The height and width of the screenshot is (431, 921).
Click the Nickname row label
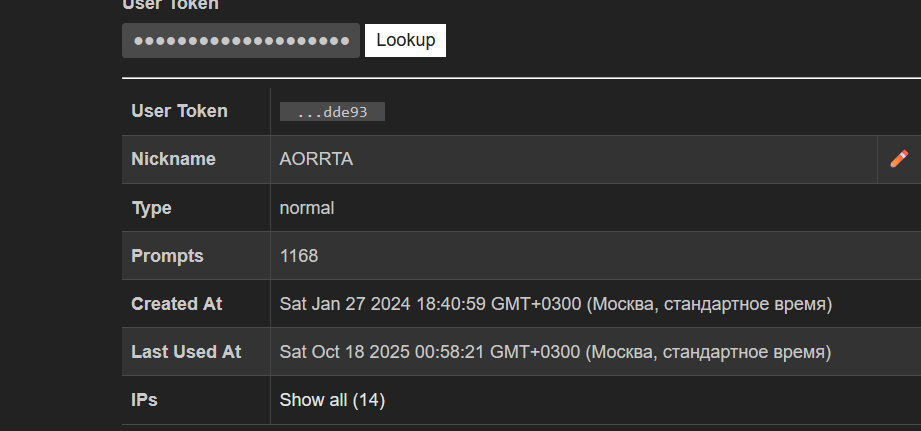[173, 159]
